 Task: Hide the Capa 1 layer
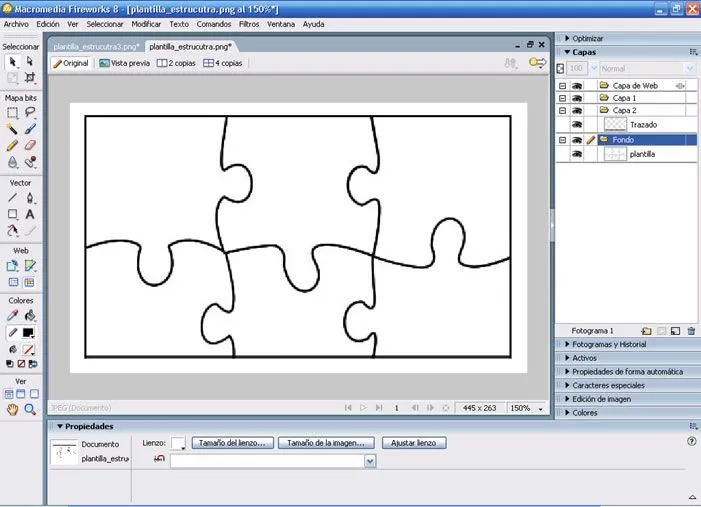(x=577, y=98)
